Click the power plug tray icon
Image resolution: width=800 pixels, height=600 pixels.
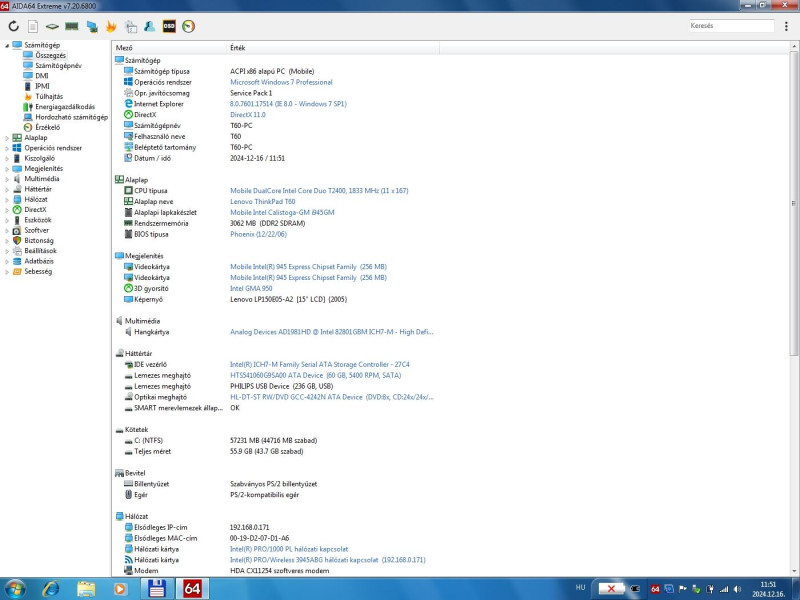pyautogui.click(x=710, y=589)
